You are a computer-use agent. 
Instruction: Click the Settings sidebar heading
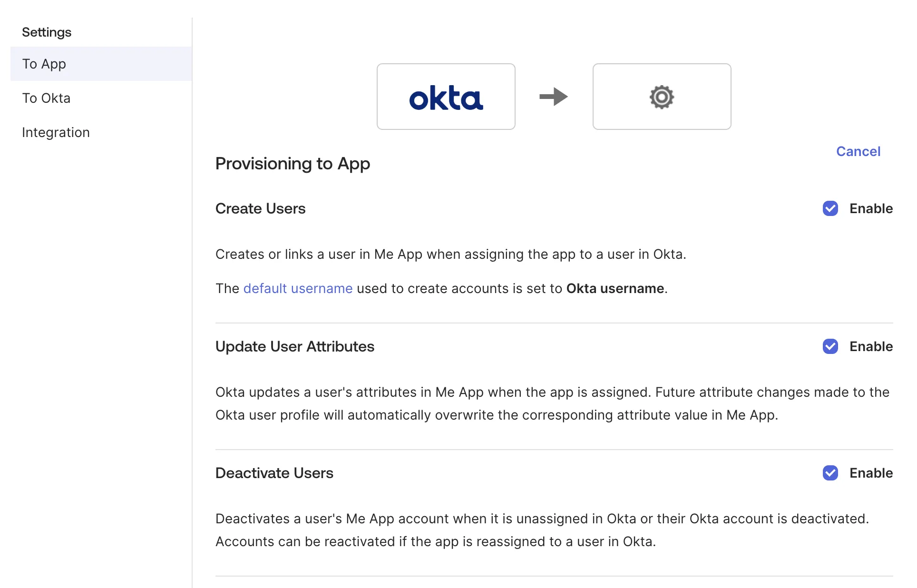click(x=47, y=32)
